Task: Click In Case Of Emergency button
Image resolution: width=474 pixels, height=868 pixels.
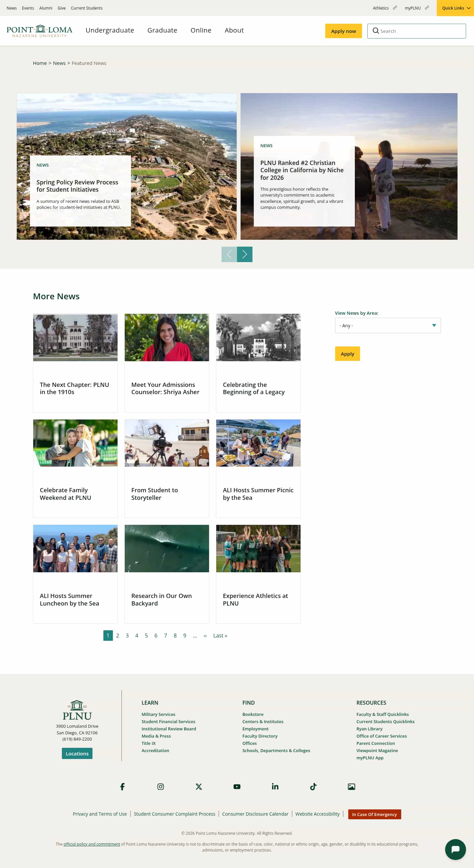Action: 374,814
